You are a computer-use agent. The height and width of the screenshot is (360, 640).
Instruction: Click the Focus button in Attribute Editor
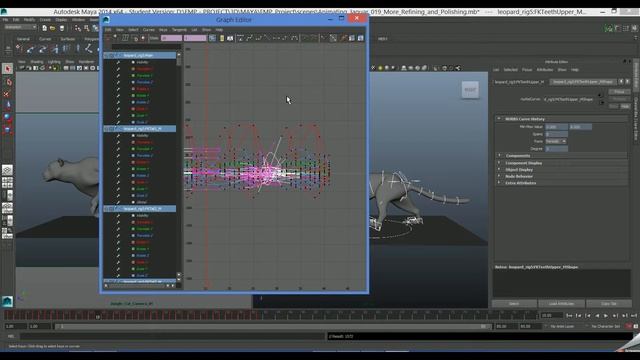click(619, 92)
